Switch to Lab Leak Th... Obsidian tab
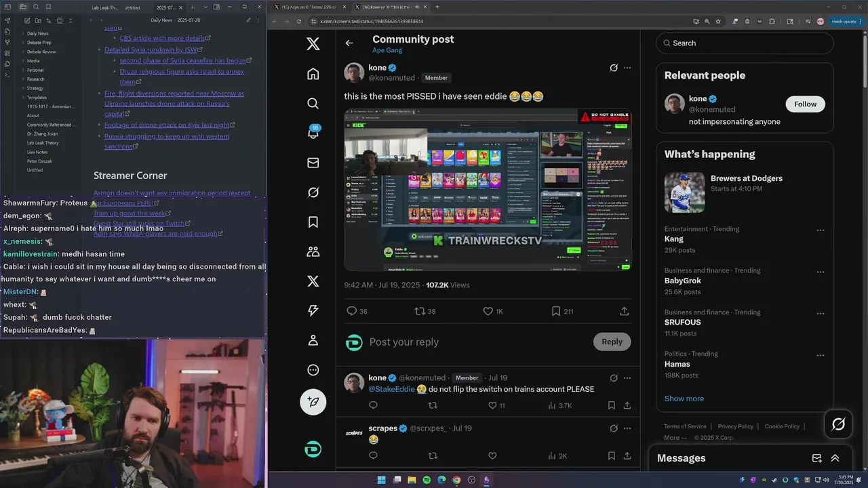Image resolution: width=868 pixels, height=488 pixels. (x=104, y=7)
